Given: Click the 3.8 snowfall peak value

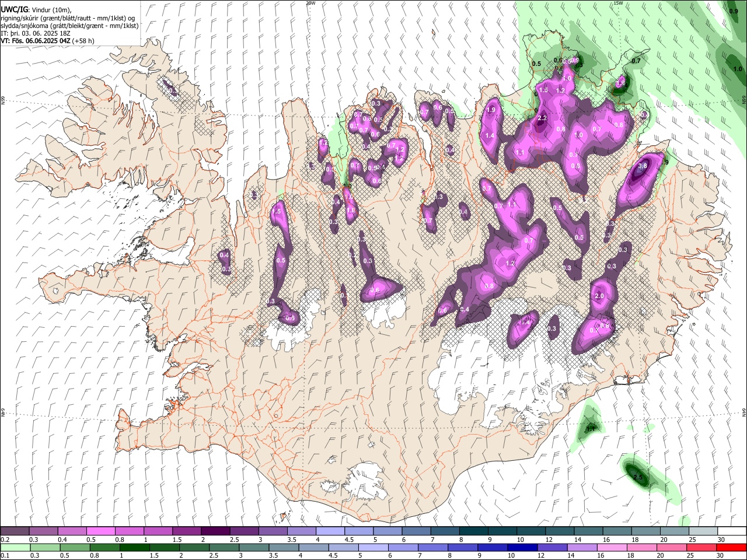Looking at the screenshot, I should [643, 166].
